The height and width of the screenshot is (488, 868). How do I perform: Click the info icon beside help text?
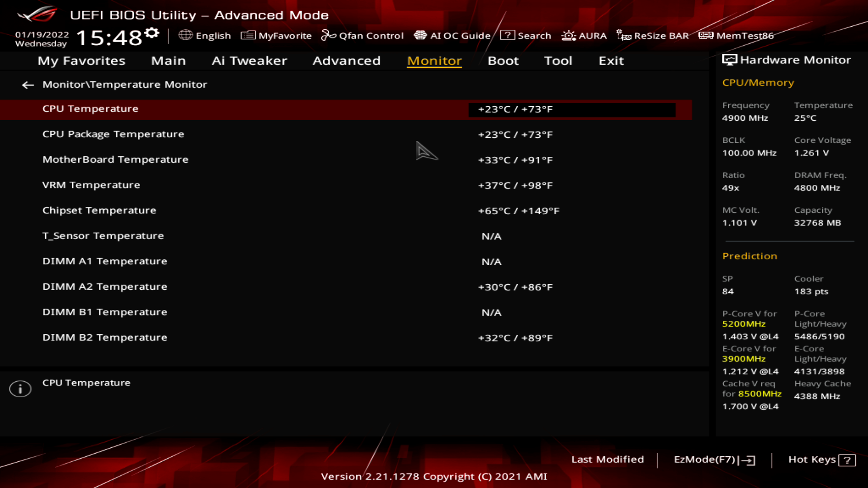click(x=20, y=389)
